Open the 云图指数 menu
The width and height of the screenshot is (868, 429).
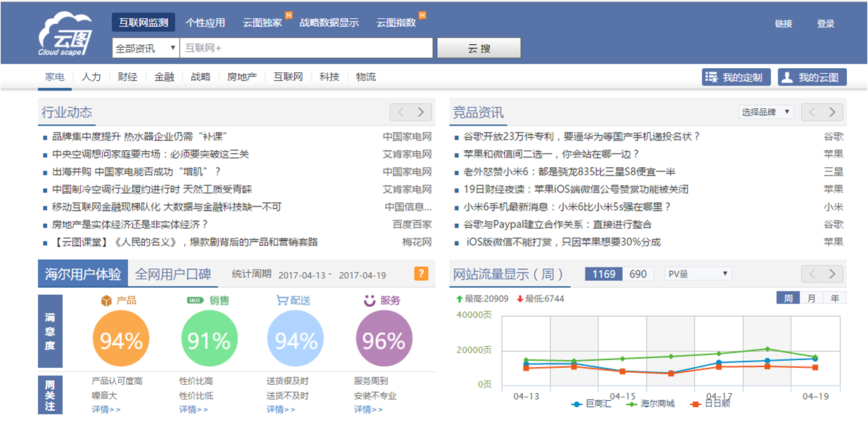(396, 22)
